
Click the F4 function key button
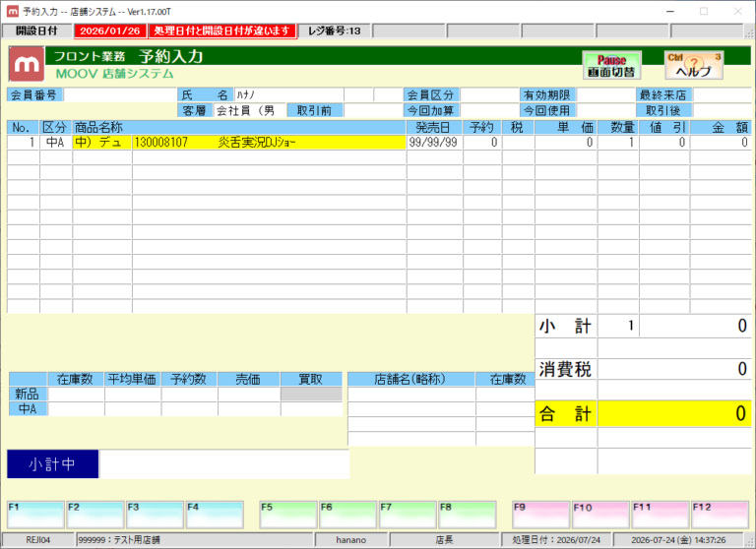coord(215,515)
